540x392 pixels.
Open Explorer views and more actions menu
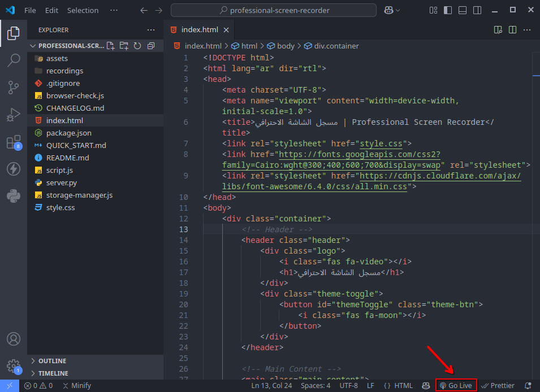(x=151, y=30)
